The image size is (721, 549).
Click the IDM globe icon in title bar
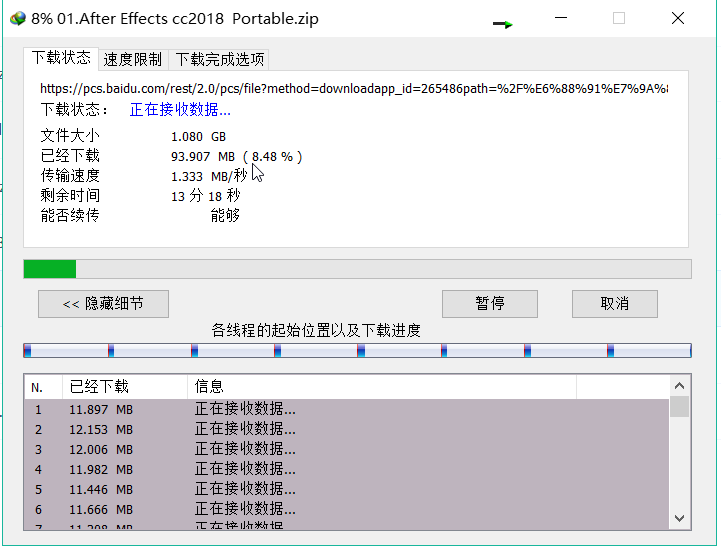pyautogui.click(x=18, y=19)
